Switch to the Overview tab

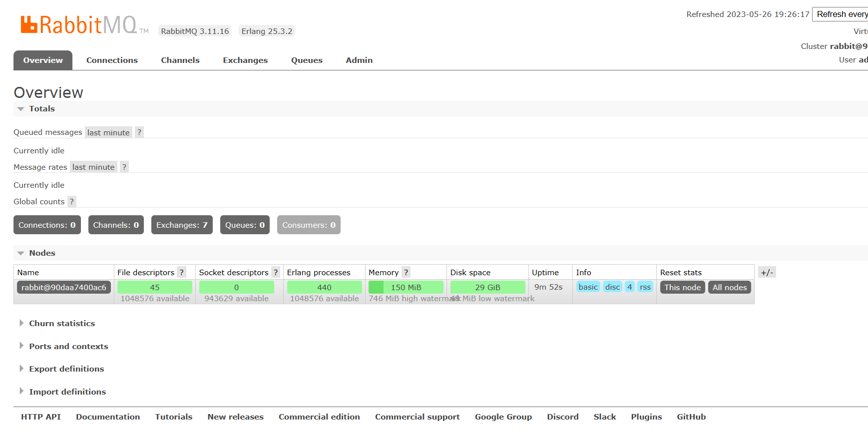coord(43,60)
